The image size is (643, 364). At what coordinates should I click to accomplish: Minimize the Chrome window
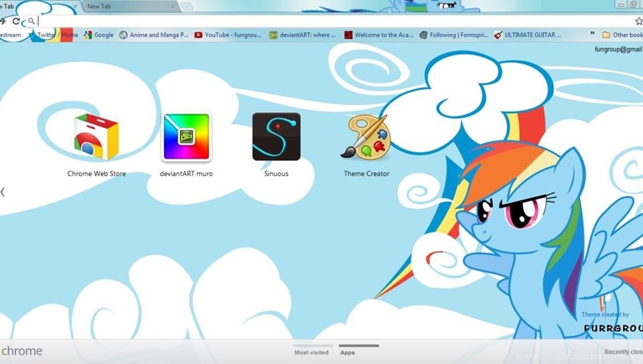coord(620,5)
